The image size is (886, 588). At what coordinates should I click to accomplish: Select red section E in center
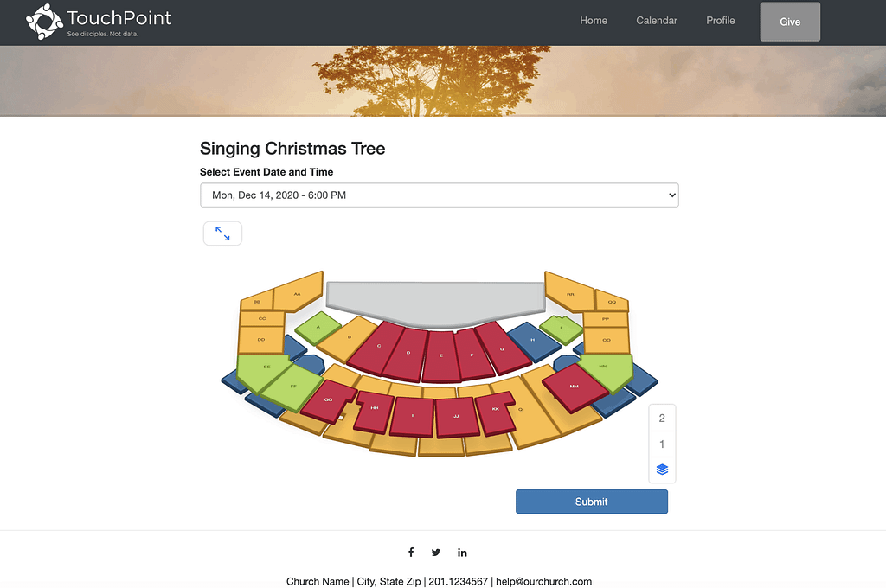point(440,356)
